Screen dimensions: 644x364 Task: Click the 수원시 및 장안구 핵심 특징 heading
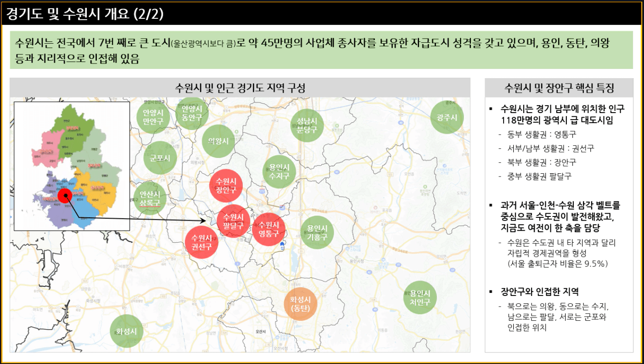[559, 88]
